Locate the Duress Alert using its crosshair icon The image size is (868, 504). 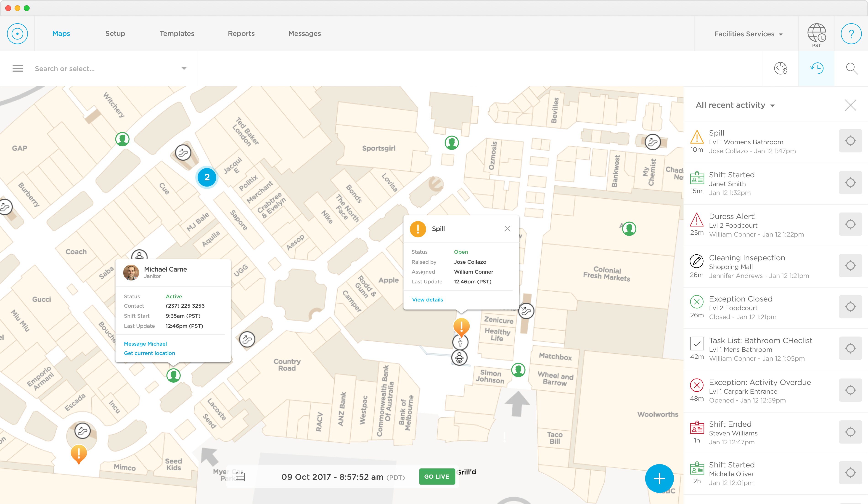pos(851,224)
